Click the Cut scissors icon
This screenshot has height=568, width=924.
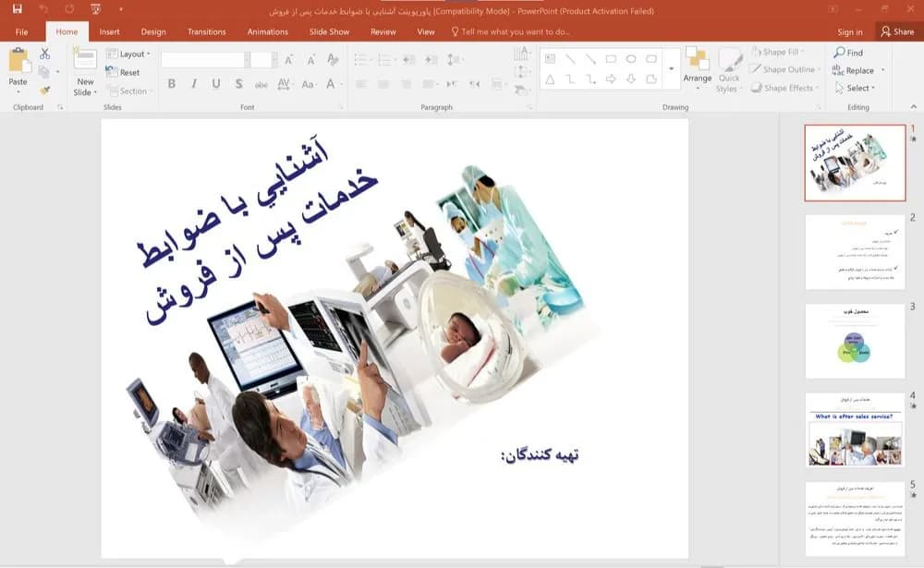(44, 54)
